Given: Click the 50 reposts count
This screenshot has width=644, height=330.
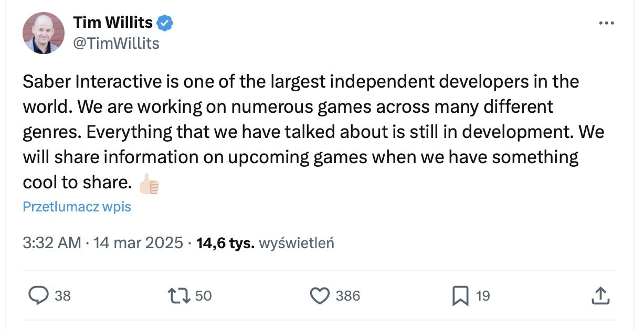Looking at the screenshot, I should tap(203, 296).
